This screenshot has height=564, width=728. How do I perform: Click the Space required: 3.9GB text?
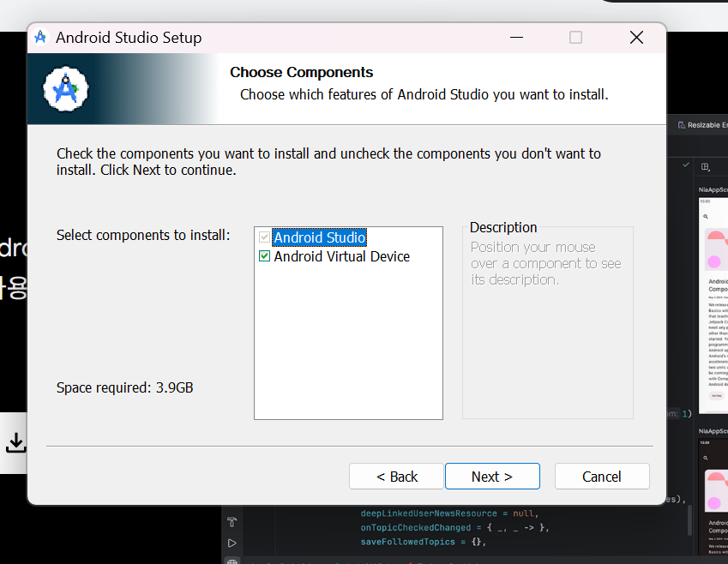[x=125, y=387]
